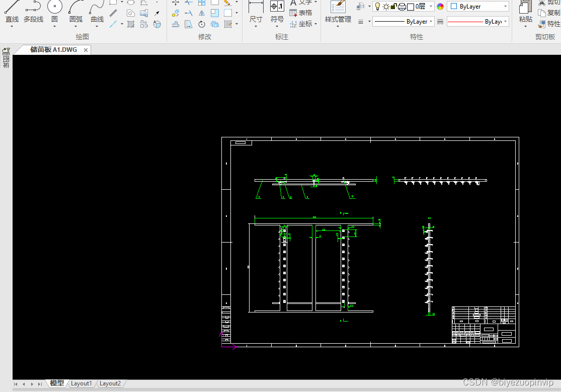
Task: Expand the 粘贴 dropdown arrow
Action: pos(526,26)
